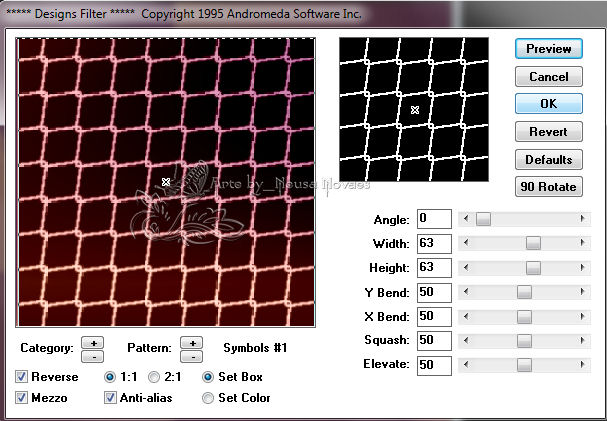
Task: Decrease Elevate with left arrow
Action: point(466,365)
